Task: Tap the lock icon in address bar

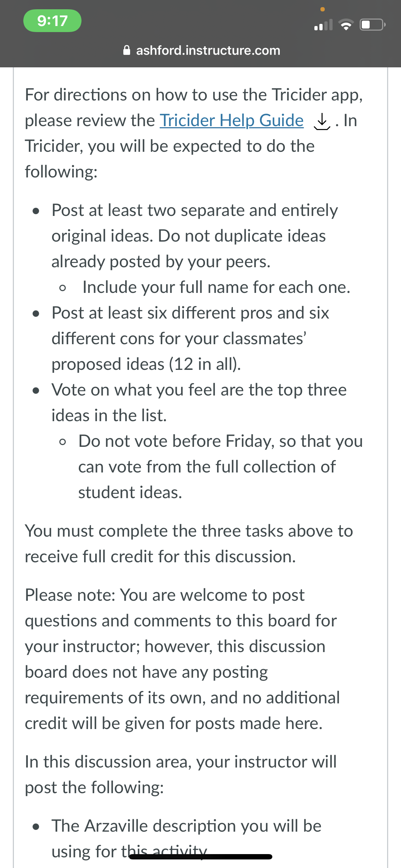Action: click(127, 50)
